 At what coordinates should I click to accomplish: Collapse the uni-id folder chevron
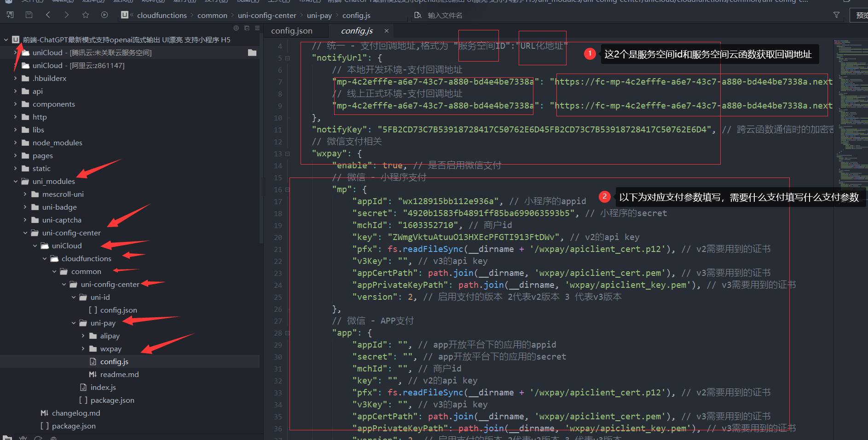(74, 297)
